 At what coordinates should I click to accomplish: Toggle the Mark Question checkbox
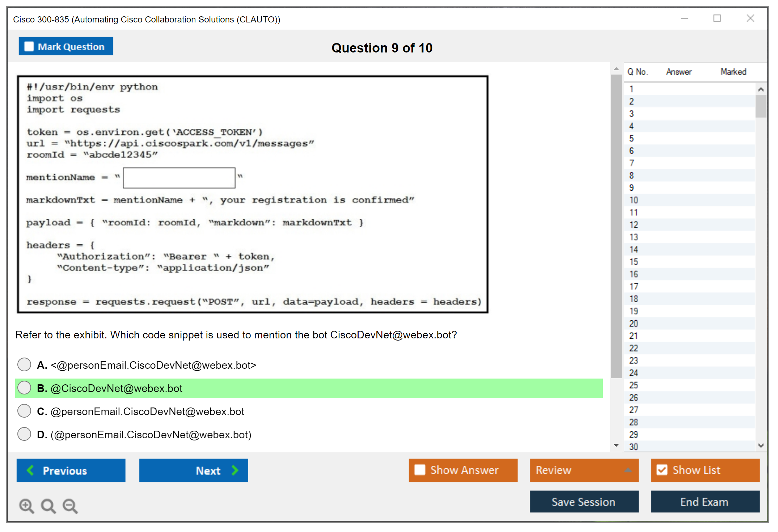29,46
